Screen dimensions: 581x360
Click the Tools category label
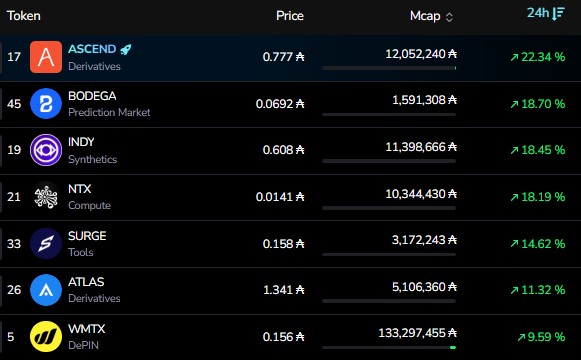click(81, 253)
